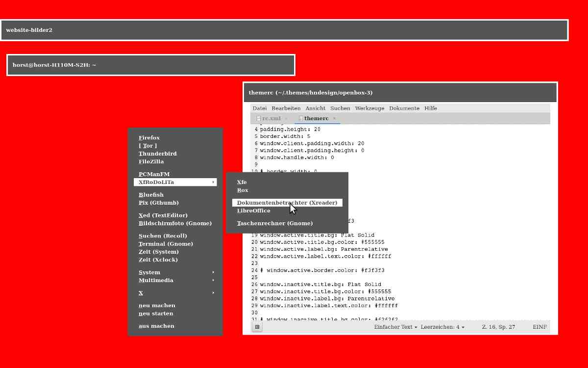This screenshot has height=368, width=588.
Task: Launch Firefox from the desktop menu
Action: [149, 138]
